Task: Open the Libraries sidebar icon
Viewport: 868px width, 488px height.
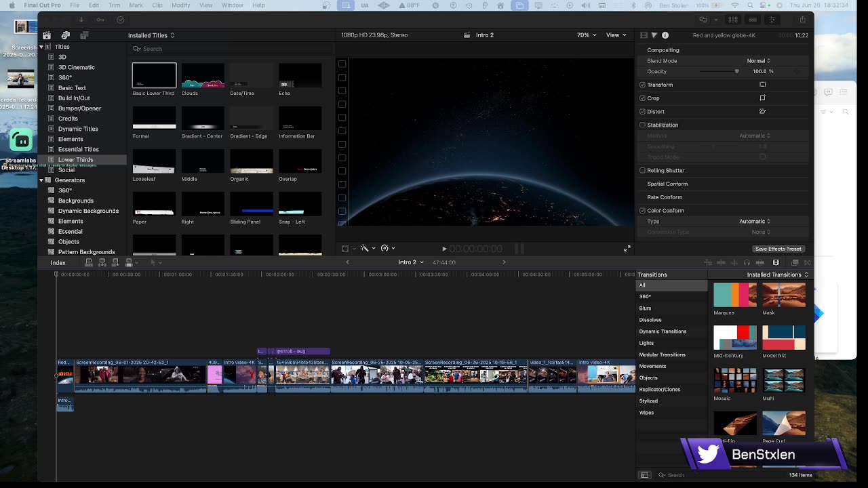Action: tap(46, 35)
